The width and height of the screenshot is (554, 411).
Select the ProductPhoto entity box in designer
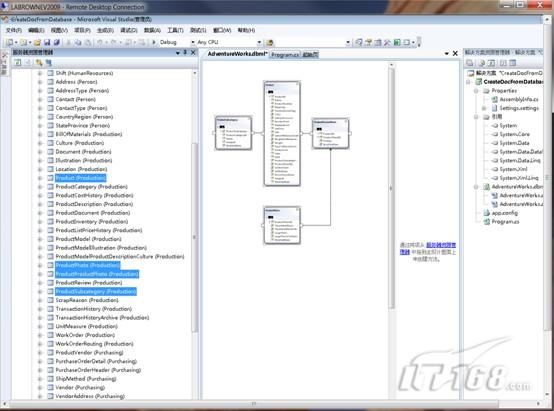click(x=282, y=225)
